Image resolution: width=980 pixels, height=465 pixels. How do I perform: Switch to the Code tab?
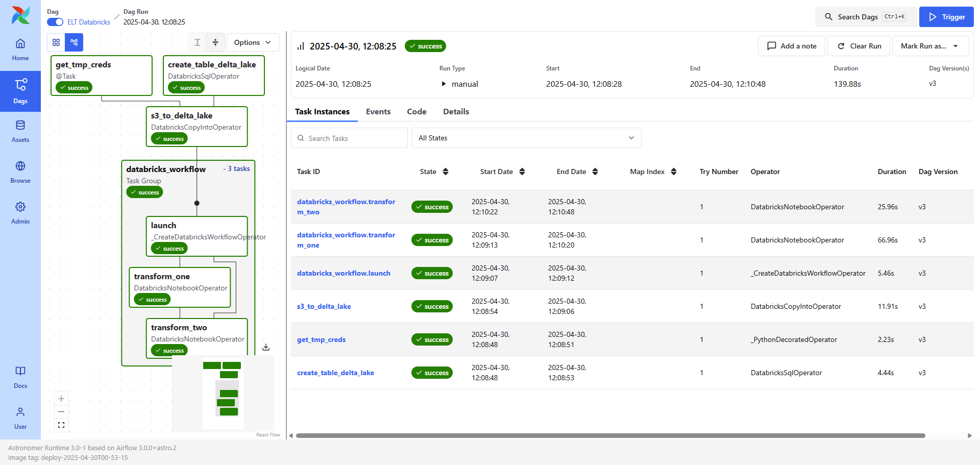click(x=416, y=112)
